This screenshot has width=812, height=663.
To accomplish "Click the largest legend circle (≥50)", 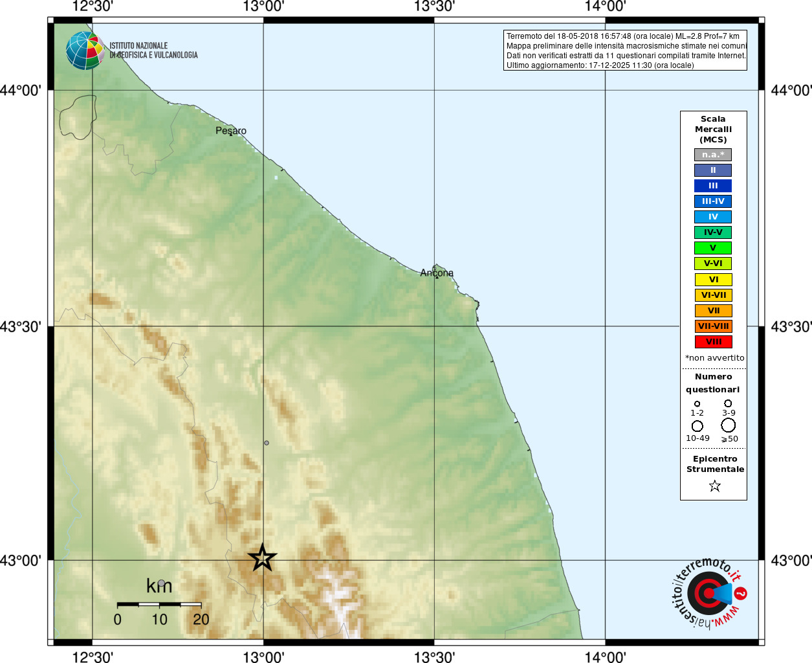I will (729, 425).
